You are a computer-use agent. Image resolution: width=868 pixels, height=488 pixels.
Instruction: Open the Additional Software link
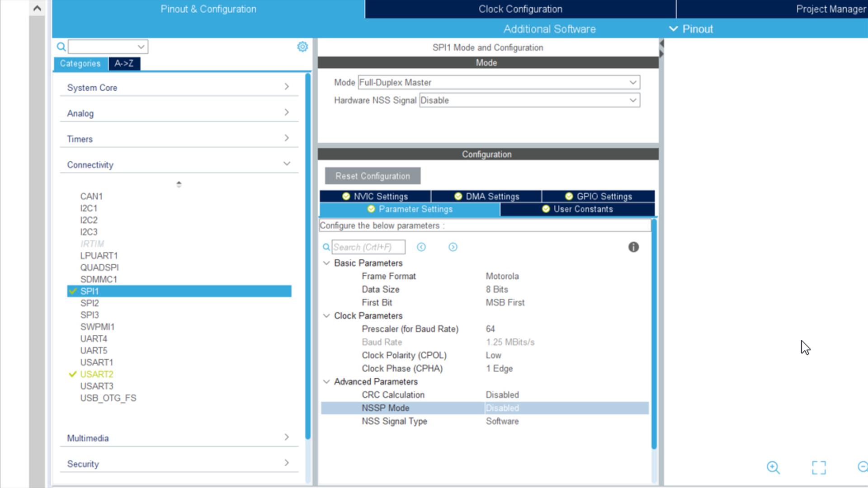[549, 29]
